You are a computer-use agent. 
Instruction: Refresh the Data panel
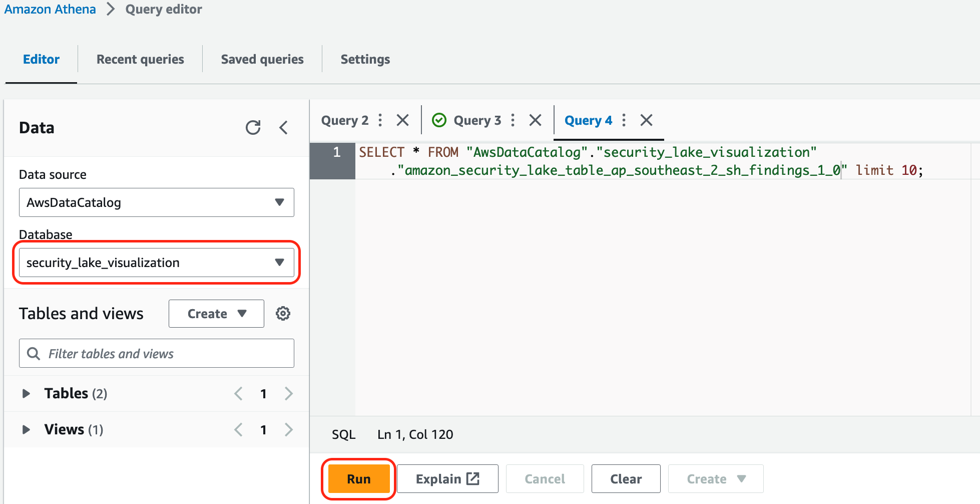tap(253, 128)
